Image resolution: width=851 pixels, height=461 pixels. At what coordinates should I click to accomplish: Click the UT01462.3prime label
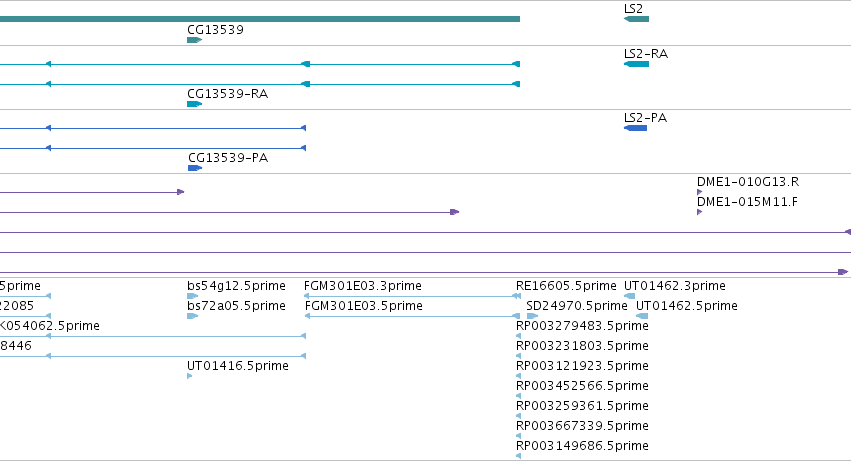pos(675,286)
